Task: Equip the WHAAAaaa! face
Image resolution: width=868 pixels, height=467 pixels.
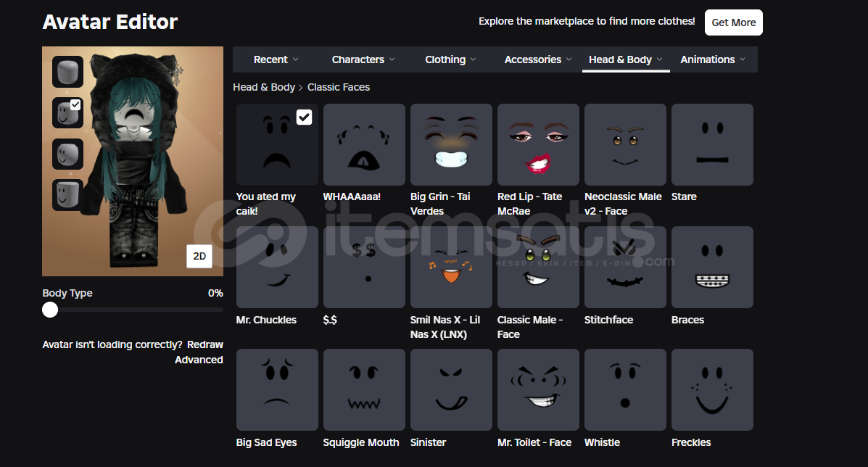Action: pos(364,144)
